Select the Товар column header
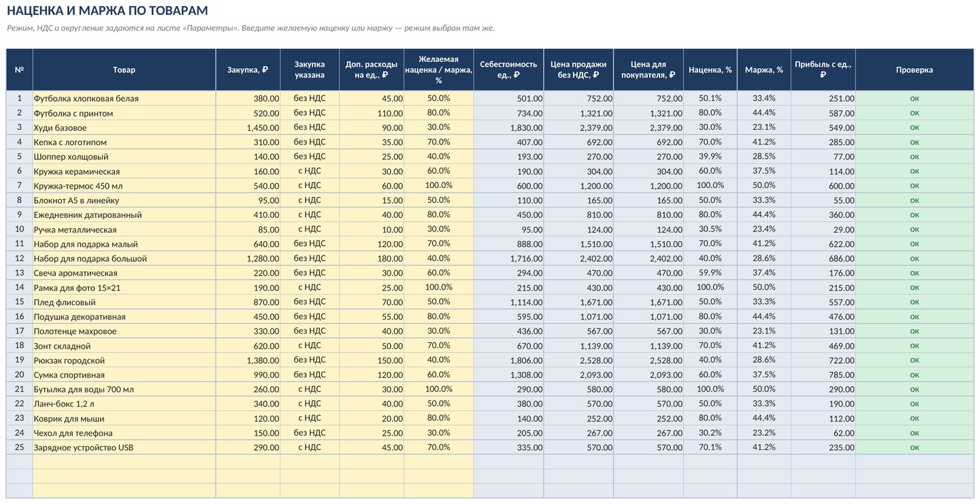Image resolution: width=980 pixels, height=504 pixels. [x=124, y=69]
